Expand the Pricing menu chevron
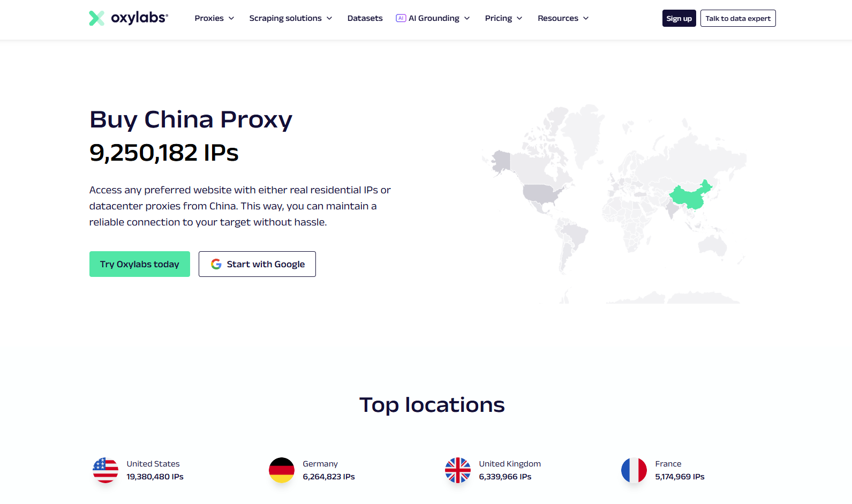Viewport: 852px width, 504px height. tap(519, 18)
